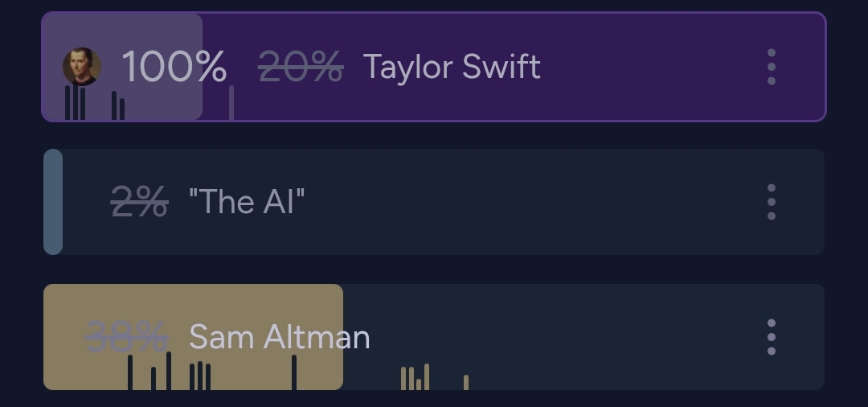Click the lighter purple fill behind 100%
This screenshot has width=868, height=407.
[x=161, y=32]
